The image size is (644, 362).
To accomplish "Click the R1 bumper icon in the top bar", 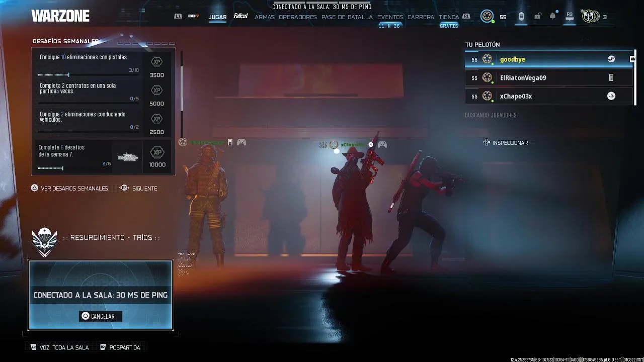I will point(466,17).
